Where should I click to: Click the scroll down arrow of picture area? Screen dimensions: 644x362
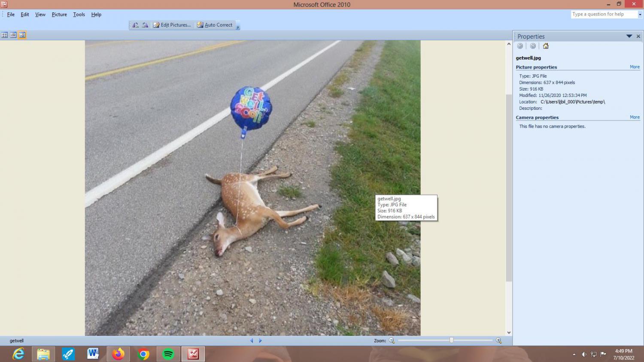509,332
